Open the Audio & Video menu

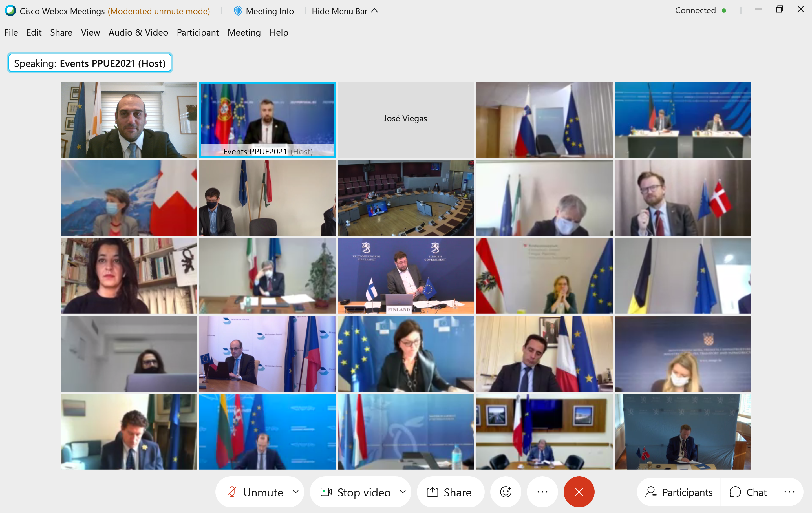(x=138, y=32)
